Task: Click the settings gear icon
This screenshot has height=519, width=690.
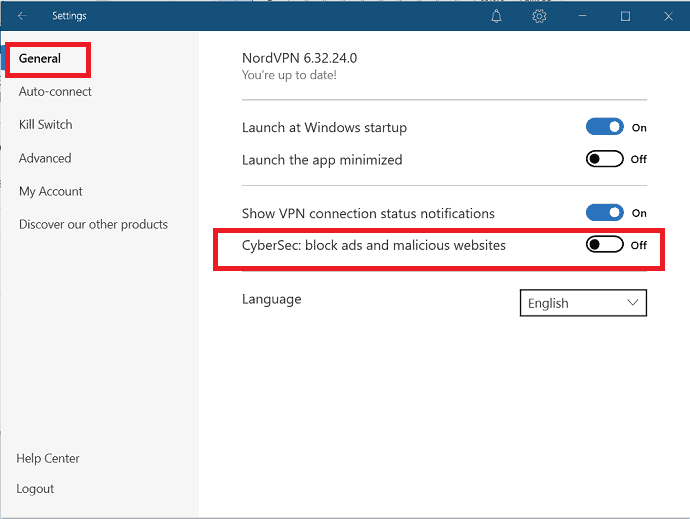Action: point(539,16)
